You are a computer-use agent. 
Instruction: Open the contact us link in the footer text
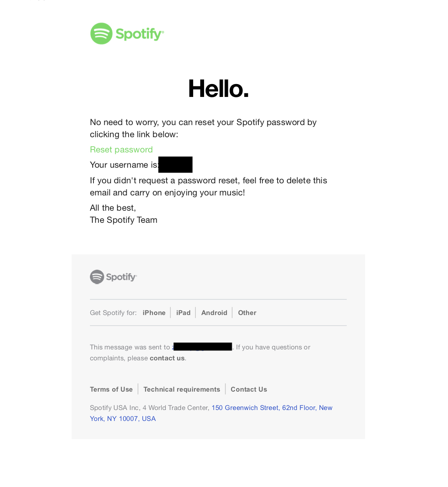click(x=167, y=358)
